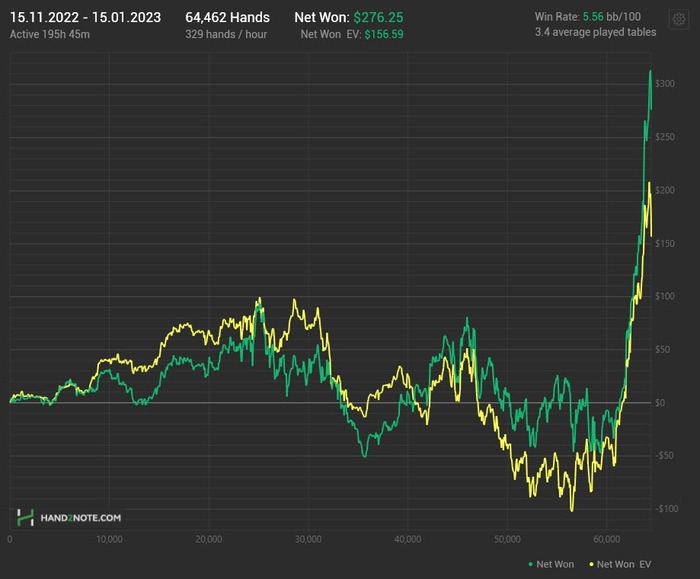Click the 20,000 x-axis label
The width and height of the screenshot is (700, 579).
pos(208,539)
